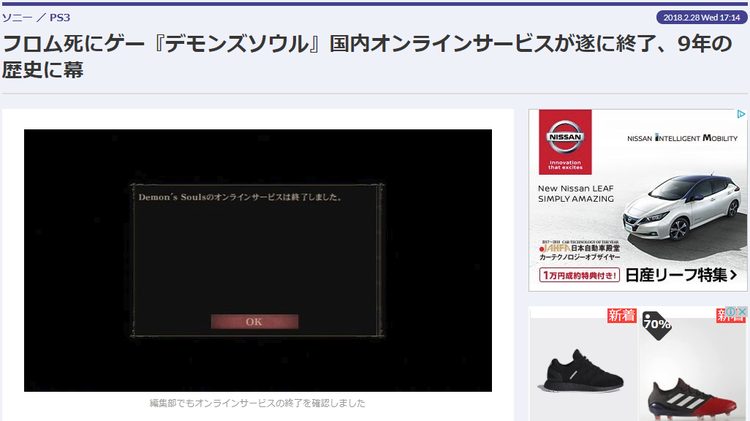Close the shoe ad with the X icon
750x421 pixels.
pyautogui.click(x=742, y=312)
